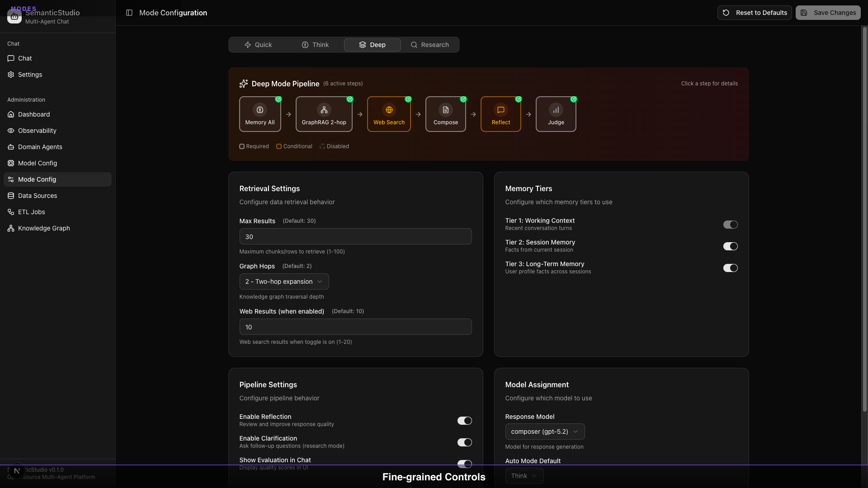Select the Quick mode tab
Screen dimensions: 868x488
(x=258, y=45)
